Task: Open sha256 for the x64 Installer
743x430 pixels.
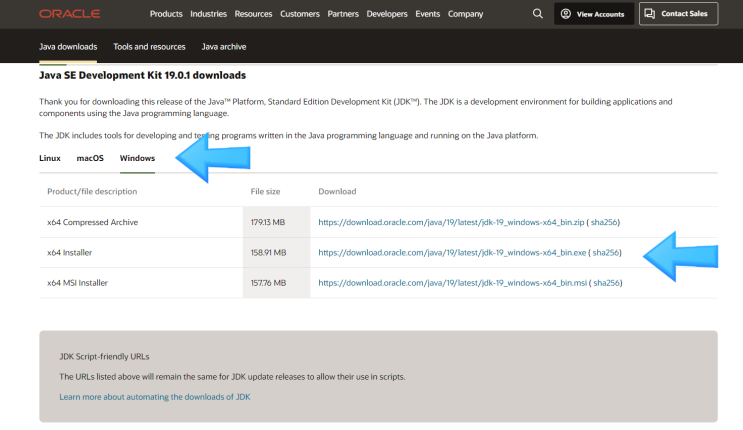Action: [x=606, y=252]
